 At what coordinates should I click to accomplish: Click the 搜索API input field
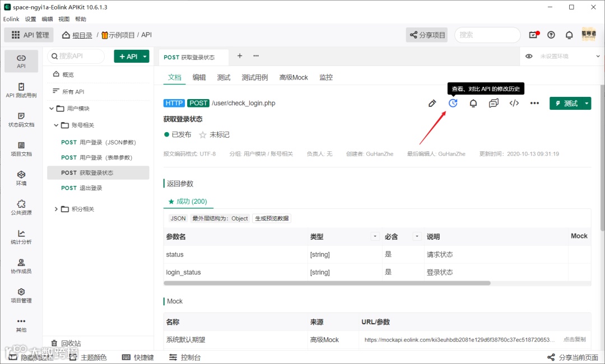point(76,57)
